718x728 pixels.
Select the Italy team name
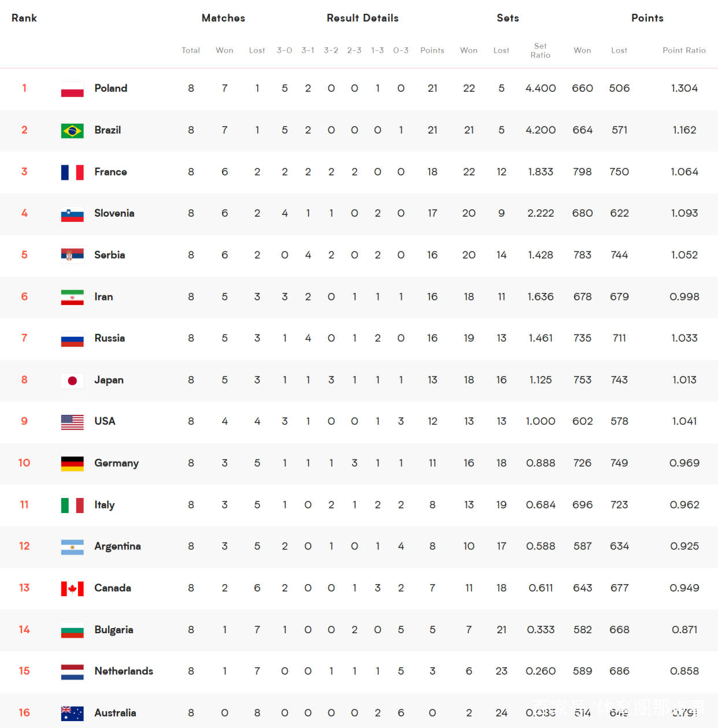point(105,504)
